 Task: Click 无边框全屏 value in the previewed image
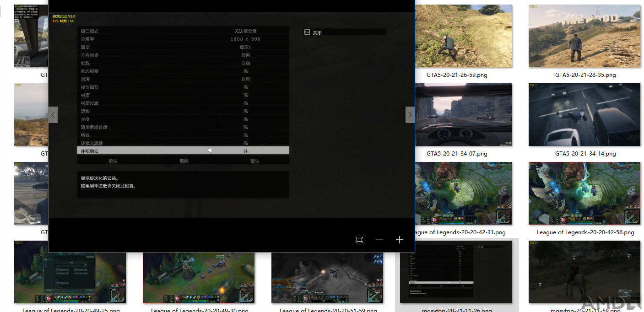[x=246, y=31]
